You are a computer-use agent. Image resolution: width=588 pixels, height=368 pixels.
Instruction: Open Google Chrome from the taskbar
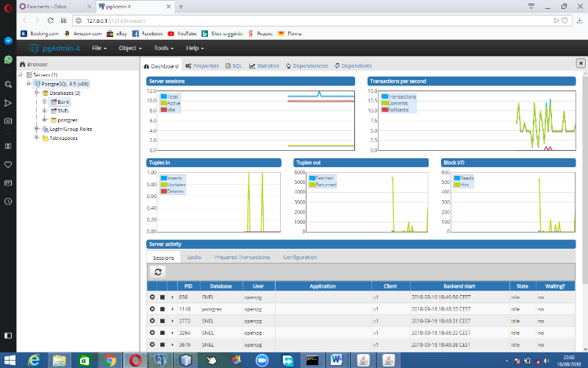pos(110,360)
